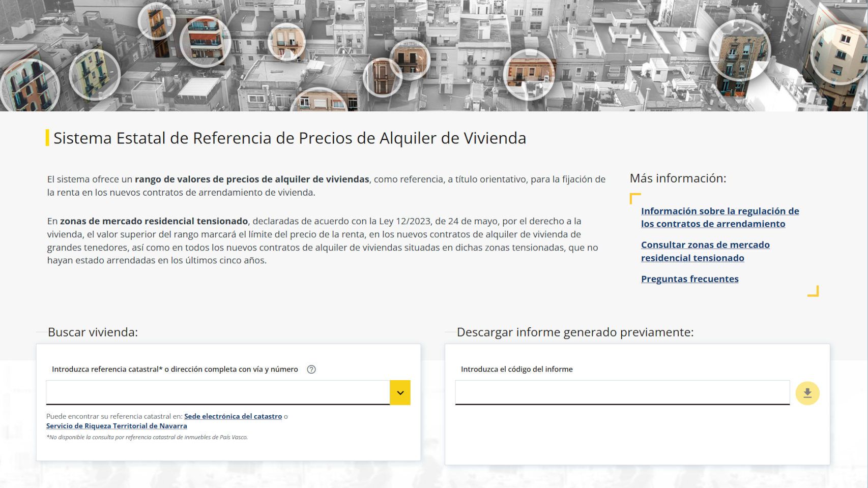The height and width of the screenshot is (488, 868).
Task: Open Información sobre la regulación de contratos link
Action: [x=720, y=218]
